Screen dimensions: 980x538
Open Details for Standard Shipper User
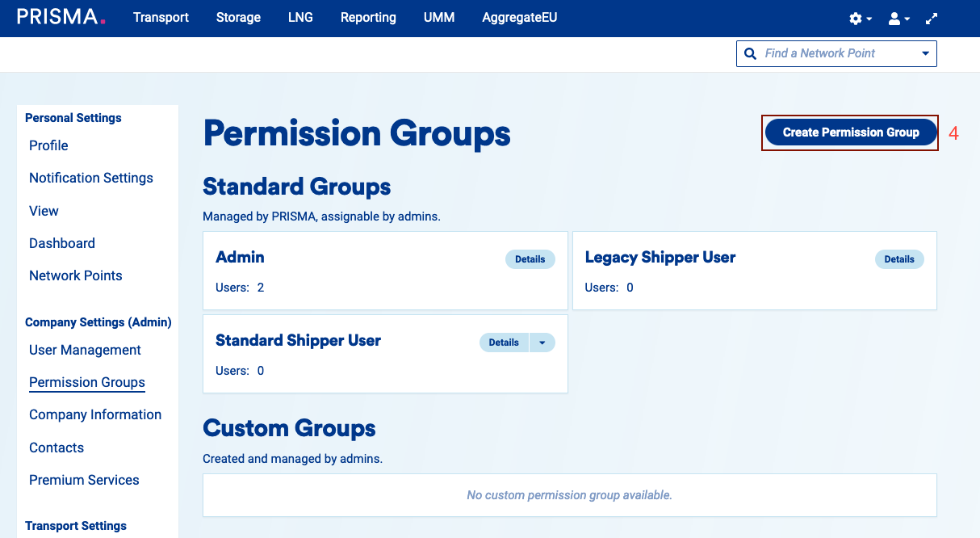(x=504, y=343)
